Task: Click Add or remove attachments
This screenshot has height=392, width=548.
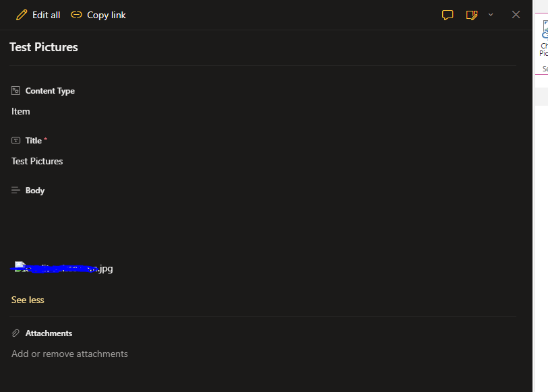Action: pos(69,353)
